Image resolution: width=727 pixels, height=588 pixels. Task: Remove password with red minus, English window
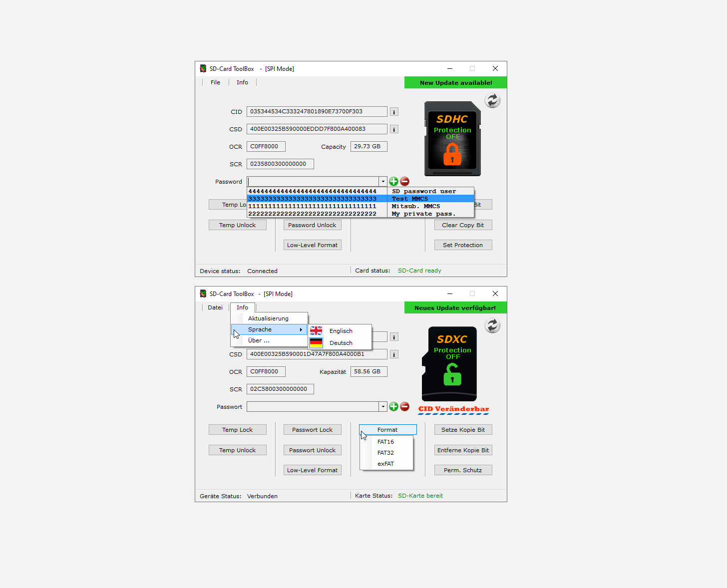tap(405, 181)
